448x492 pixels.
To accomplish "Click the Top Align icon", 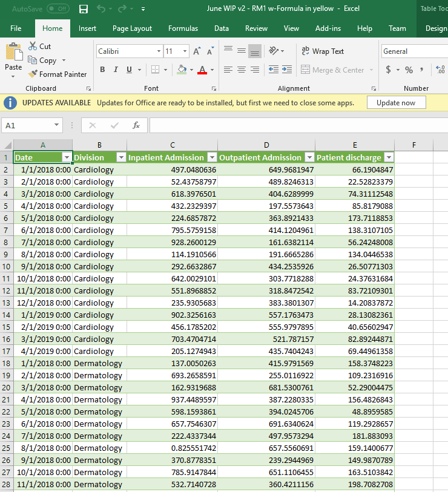I will point(228,50).
